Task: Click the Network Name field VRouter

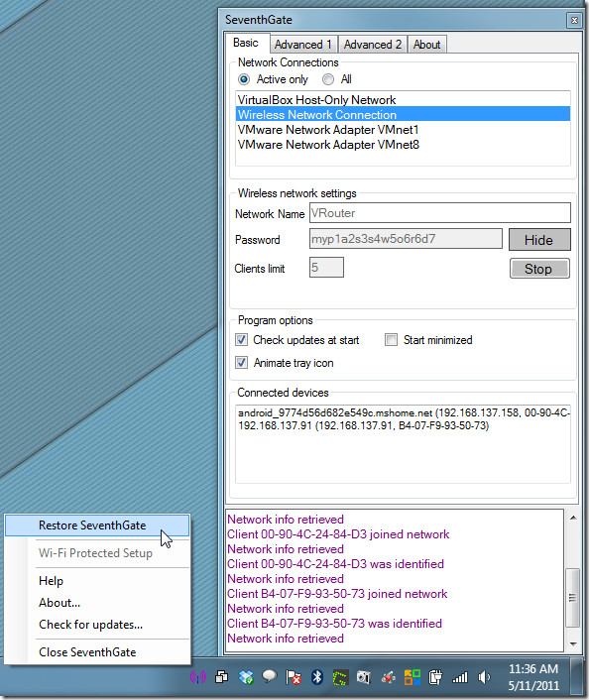Action: click(x=440, y=213)
